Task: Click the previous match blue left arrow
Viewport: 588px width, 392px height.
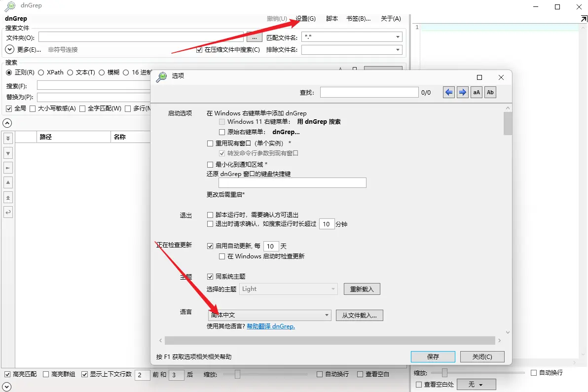Action: click(448, 92)
